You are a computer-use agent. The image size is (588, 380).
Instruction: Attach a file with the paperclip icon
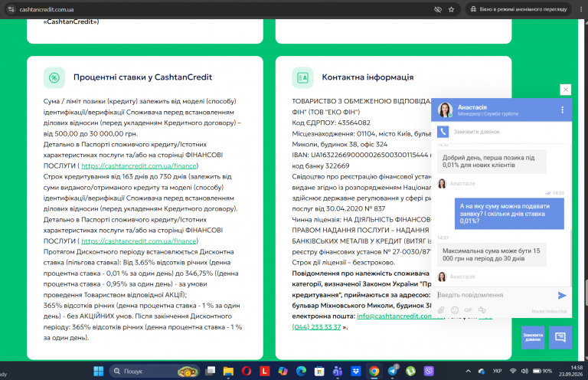point(441,310)
